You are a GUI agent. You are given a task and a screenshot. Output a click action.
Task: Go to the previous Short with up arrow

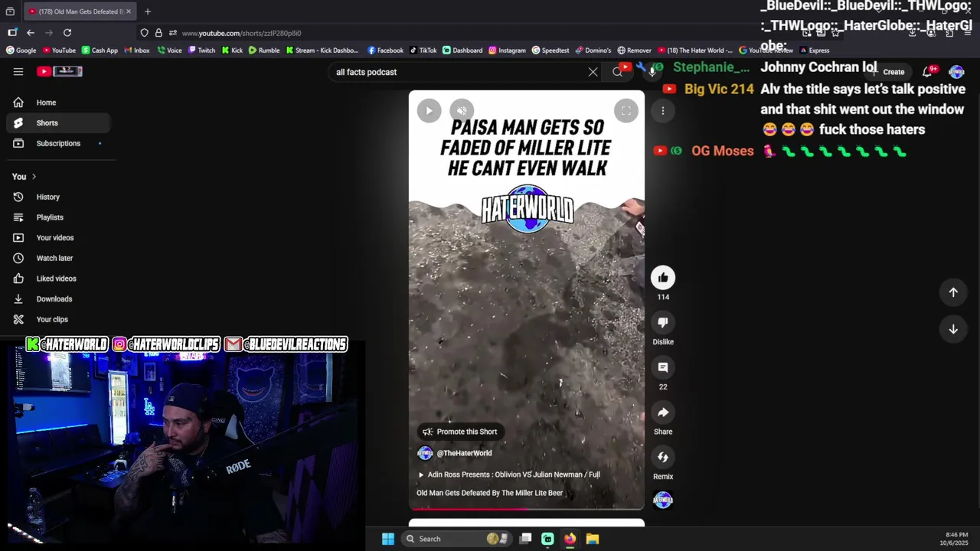953,292
